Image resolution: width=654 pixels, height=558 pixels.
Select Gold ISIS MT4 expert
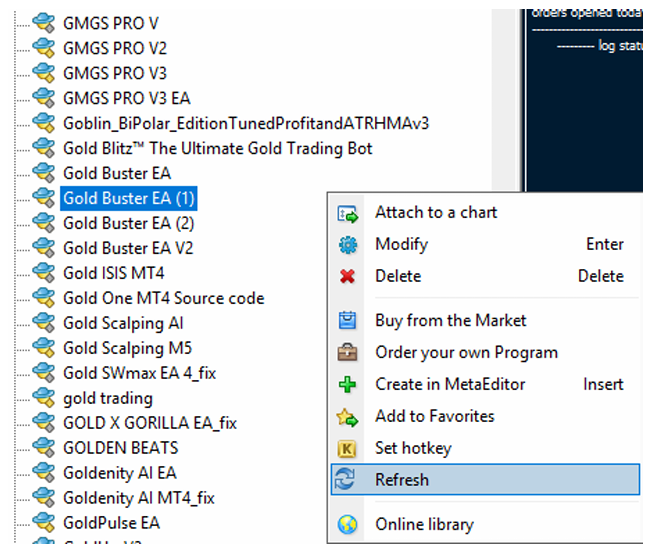coord(113,273)
